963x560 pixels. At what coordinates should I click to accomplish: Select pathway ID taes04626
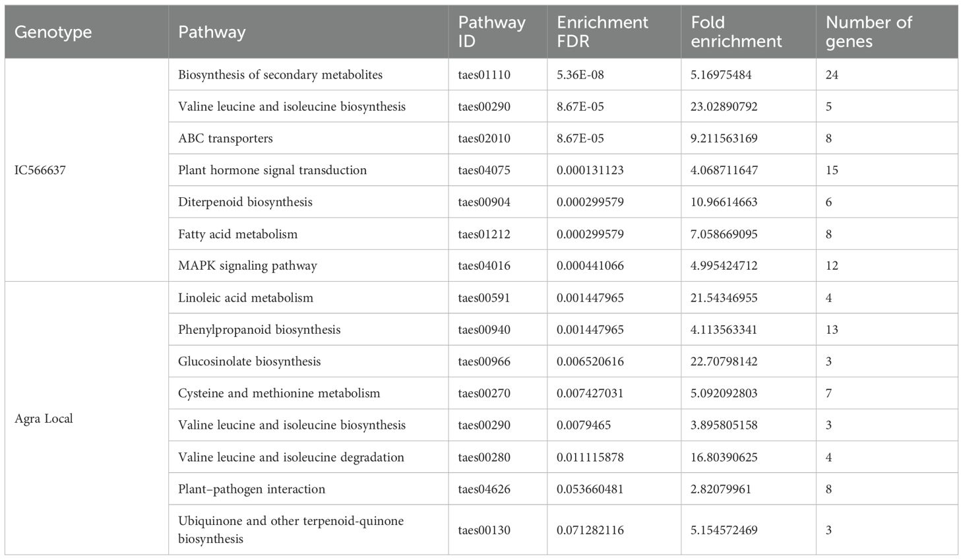point(484,489)
